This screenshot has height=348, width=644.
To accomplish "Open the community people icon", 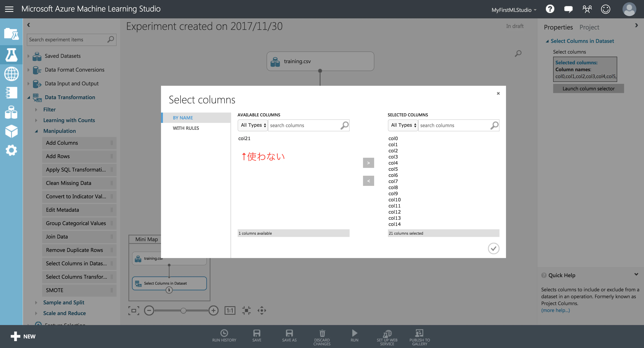I will point(587,9).
